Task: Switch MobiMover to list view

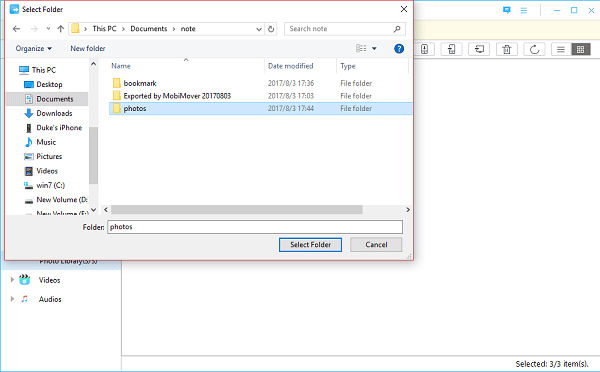Action: (561, 49)
